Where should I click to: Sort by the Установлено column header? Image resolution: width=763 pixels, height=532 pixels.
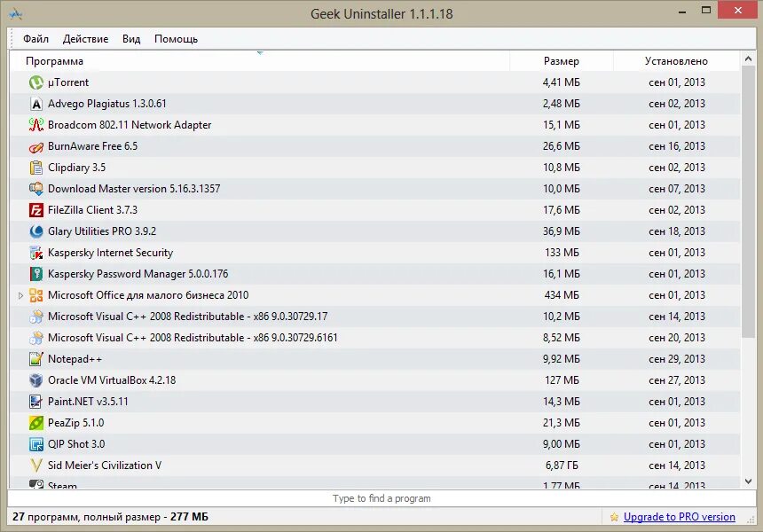point(676,61)
